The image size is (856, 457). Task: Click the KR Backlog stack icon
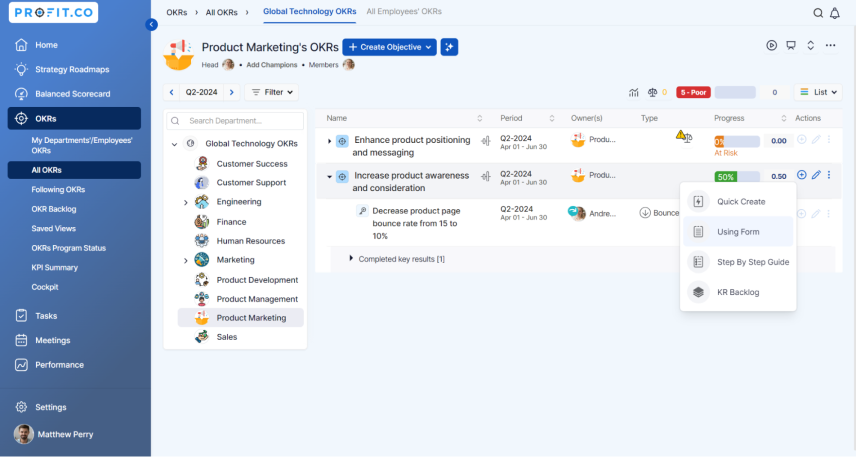[x=698, y=292]
